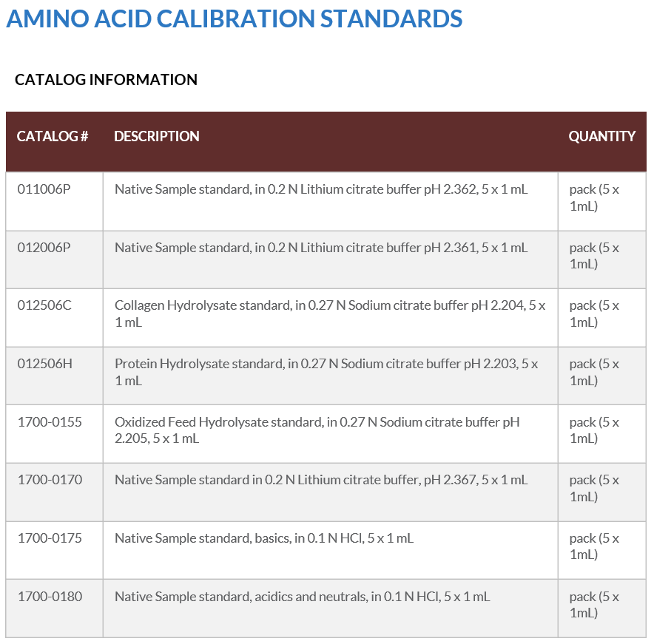Select catalog number 011006P

coord(44,189)
